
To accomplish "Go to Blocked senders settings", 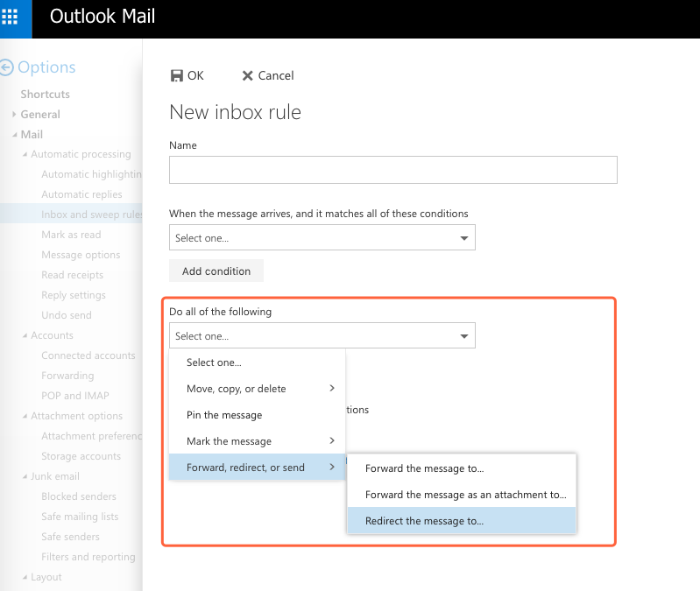I will click(79, 496).
